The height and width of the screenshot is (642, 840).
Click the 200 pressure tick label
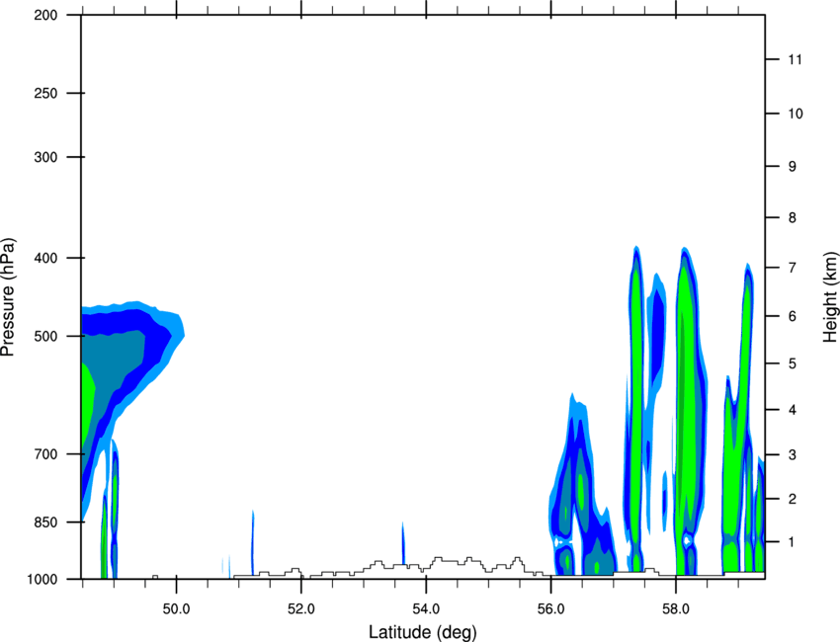tap(45, 16)
